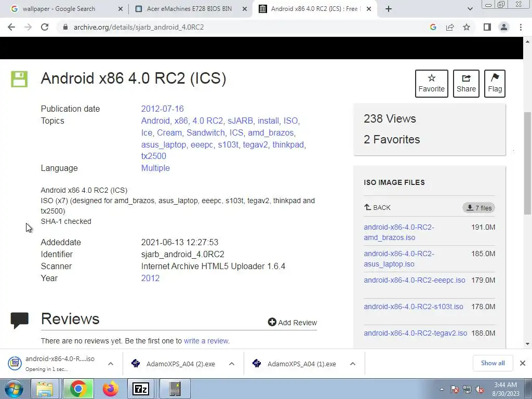Open the Year 2012 link

click(x=150, y=278)
